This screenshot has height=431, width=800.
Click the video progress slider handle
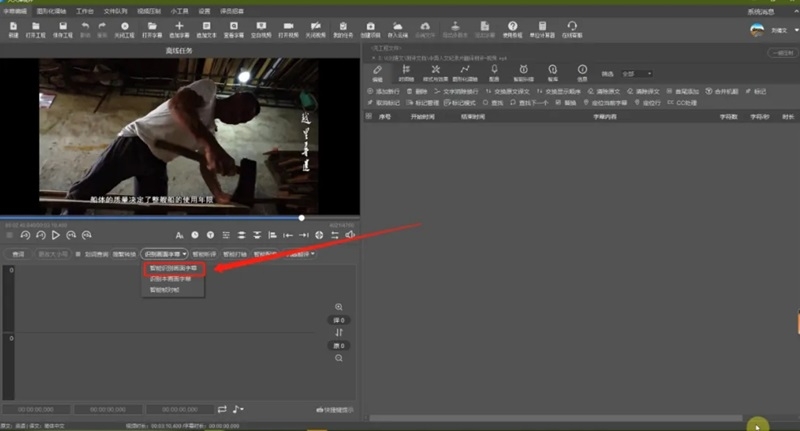coord(302,217)
